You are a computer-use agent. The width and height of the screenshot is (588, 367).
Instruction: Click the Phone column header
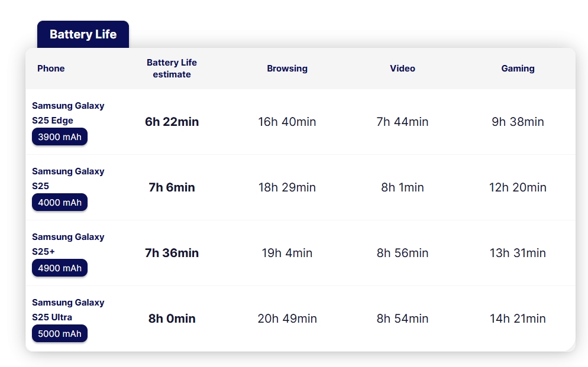[x=51, y=69]
